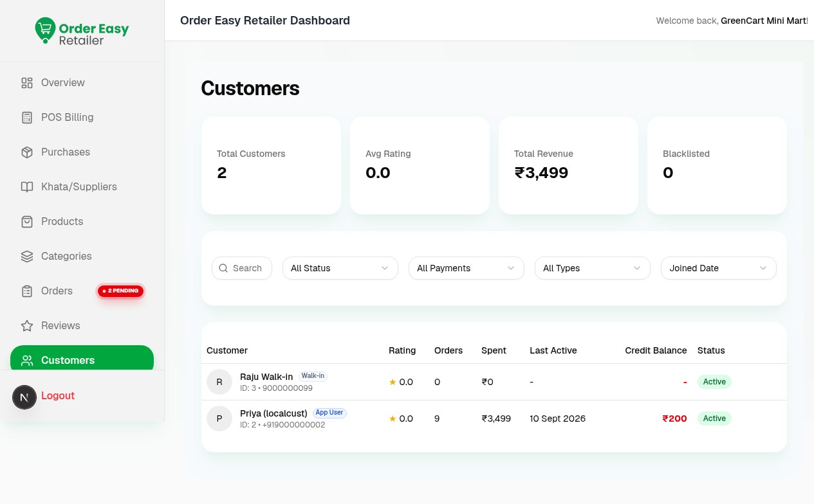Select the Customers sidebar item
This screenshot has width=814, height=504.
(x=82, y=358)
